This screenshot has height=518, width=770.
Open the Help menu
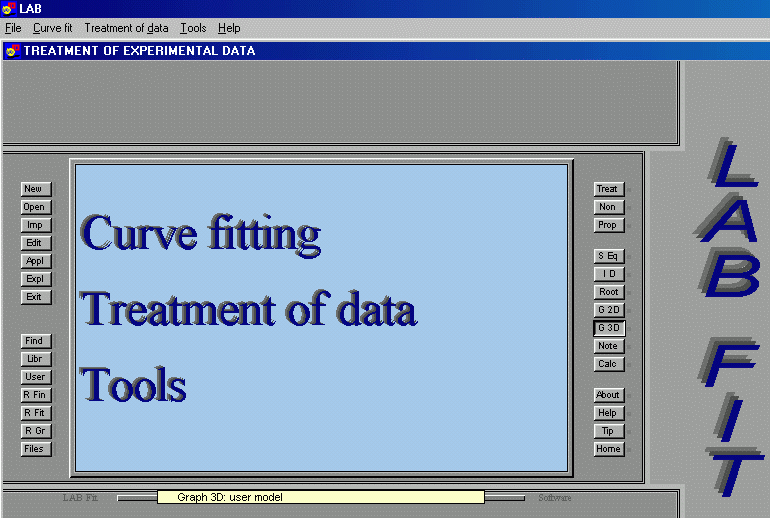pos(229,28)
